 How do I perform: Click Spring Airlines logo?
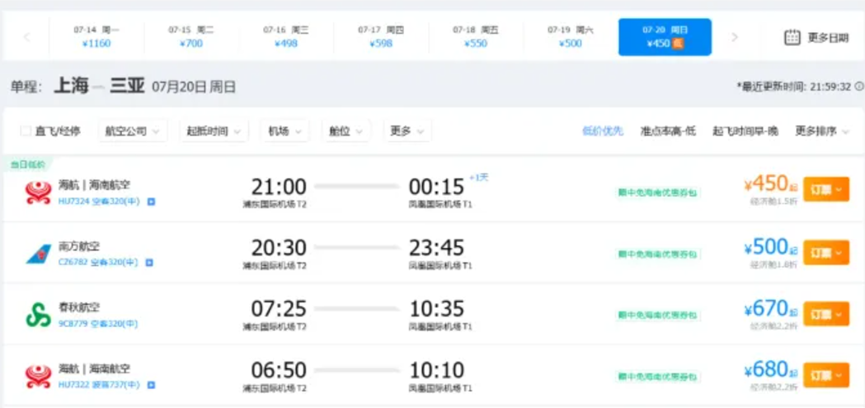(38, 315)
